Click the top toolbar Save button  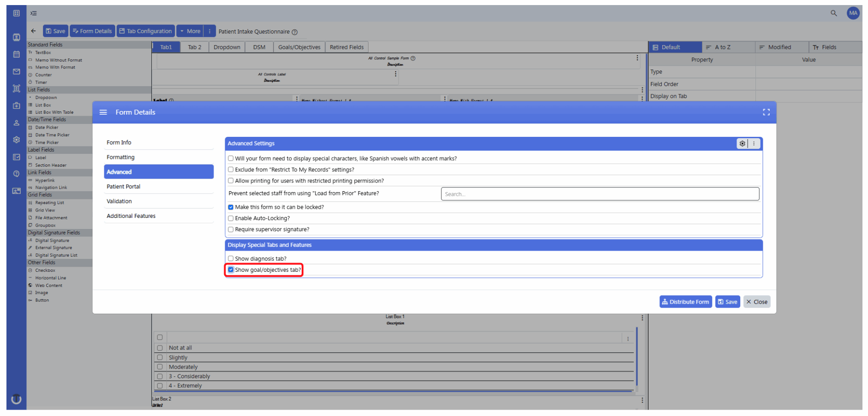(55, 31)
